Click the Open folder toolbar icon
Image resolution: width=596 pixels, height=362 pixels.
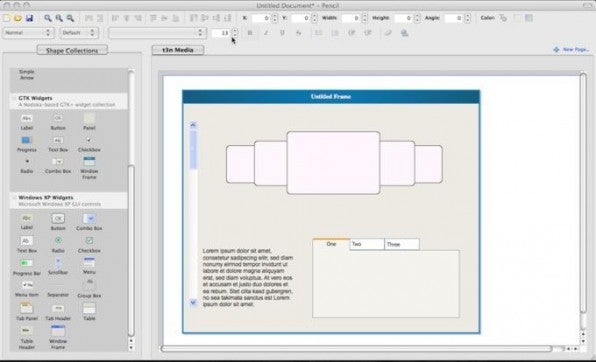click(18, 18)
